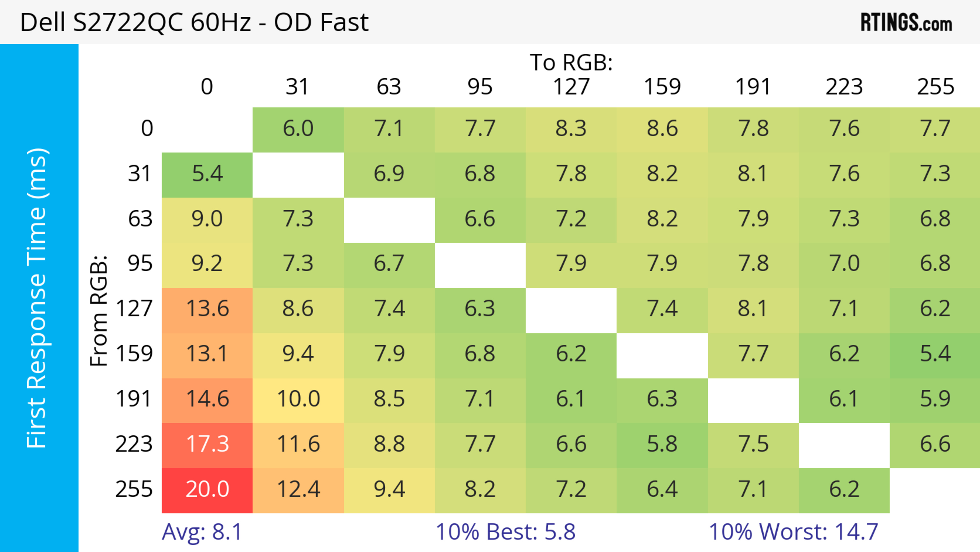
Task: Select the 17.3 response time cell
Action: click(207, 445)
